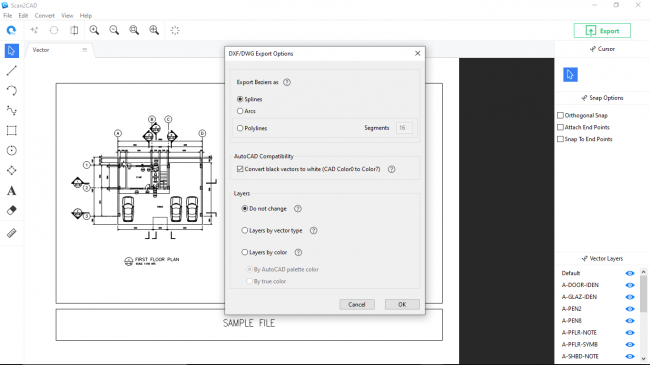Open help for Export Beziers as

click(x=287, y=82)
